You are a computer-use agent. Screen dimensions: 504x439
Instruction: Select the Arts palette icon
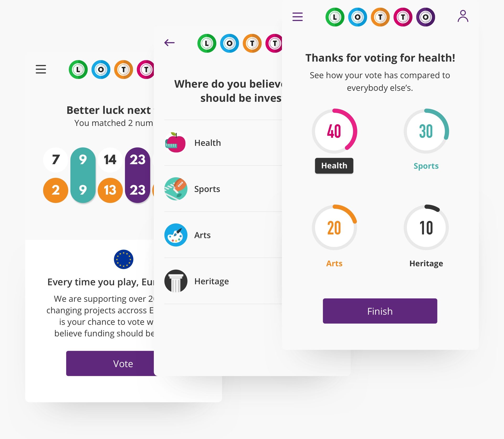tap(176, 235)
